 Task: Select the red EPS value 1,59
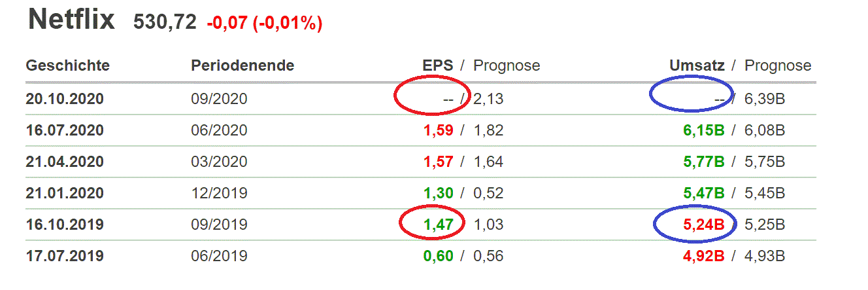pos(438,130)
